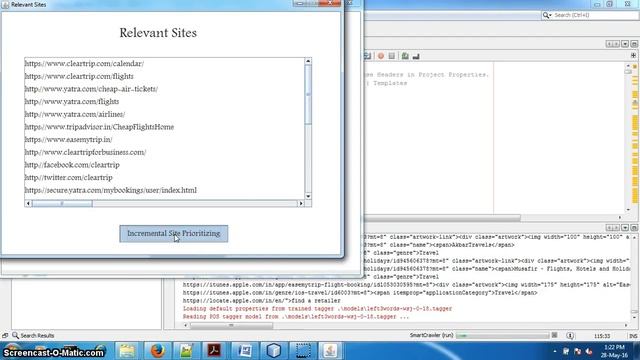Click the uncomment icon in editor toolbar
This screenshot has width=640, height=360.
[416, 56]
